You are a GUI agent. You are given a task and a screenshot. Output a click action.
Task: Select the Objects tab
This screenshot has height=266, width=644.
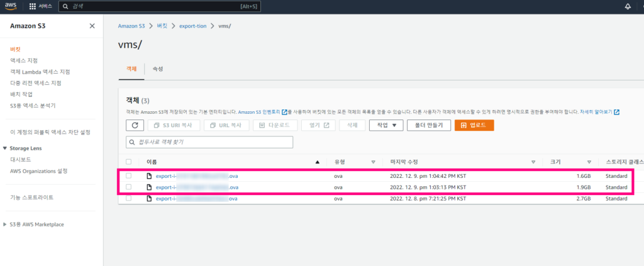[131, 69]
